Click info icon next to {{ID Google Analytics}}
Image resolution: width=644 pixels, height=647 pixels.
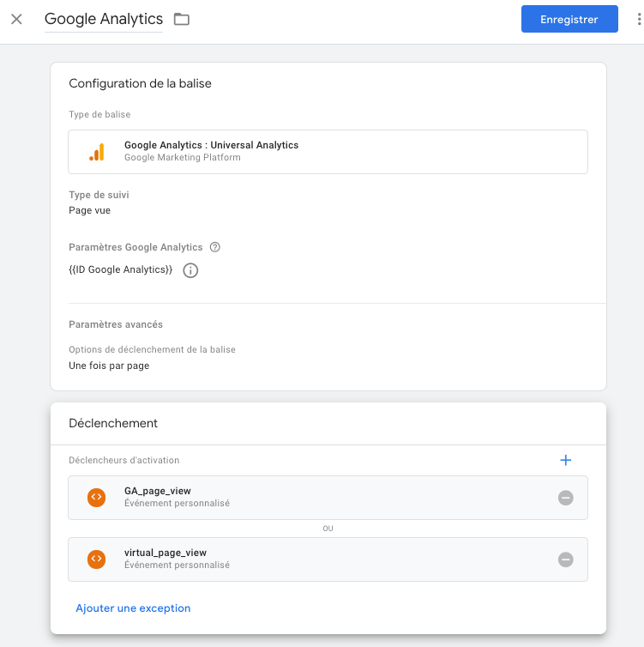click(x=190, y=270)
